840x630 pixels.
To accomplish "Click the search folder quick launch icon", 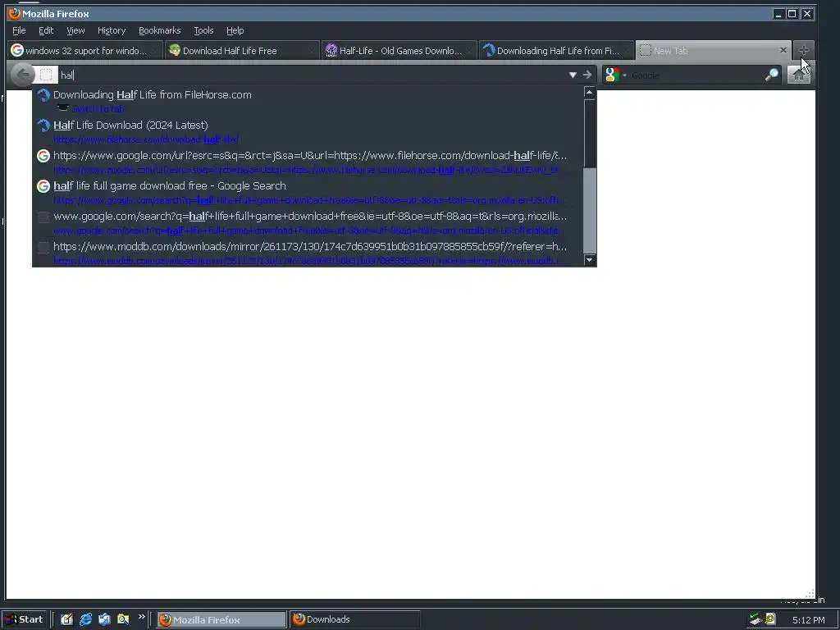I will tap(123, 619).
